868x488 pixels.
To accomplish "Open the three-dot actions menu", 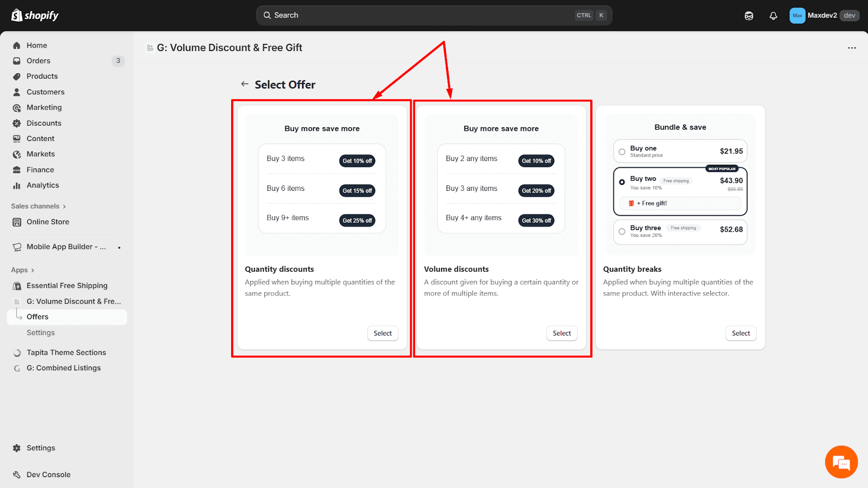I will click(x=851, y=48).
